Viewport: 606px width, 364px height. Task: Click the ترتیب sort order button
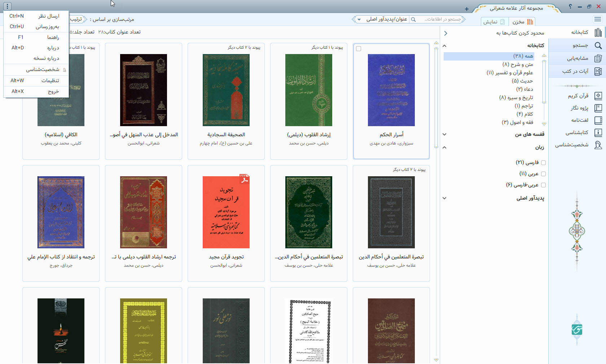click(x=76, y=19)
